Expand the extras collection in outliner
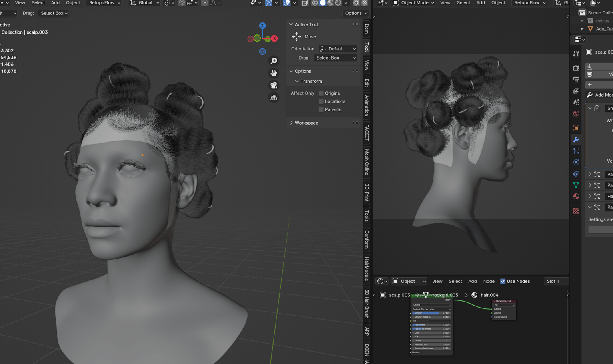Screen dimensions: 613x364 (x=582, y=21)
